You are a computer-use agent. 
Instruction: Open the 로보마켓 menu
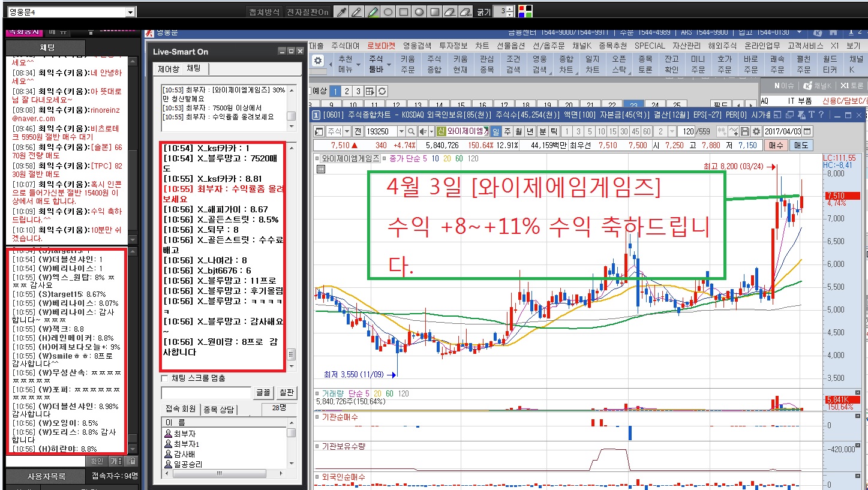click(x=382, y=46)
